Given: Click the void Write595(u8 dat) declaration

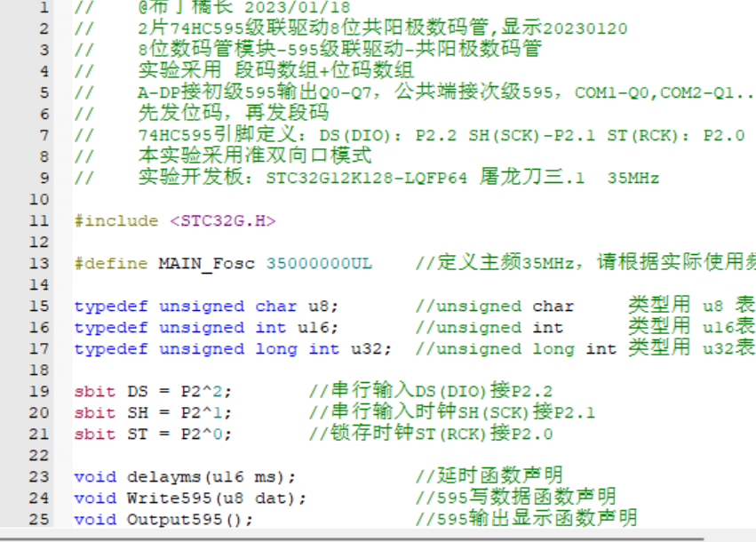Looking at the screenshot, I should 190,498.
